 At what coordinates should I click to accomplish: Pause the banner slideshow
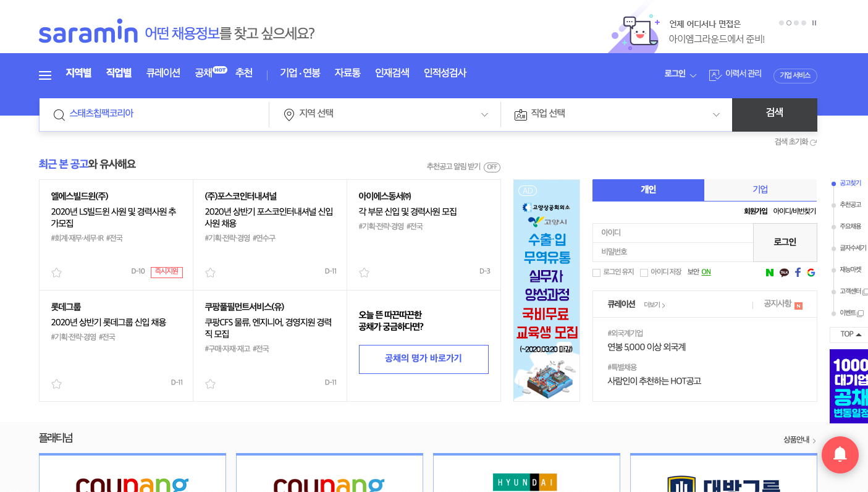coord(814,23)
